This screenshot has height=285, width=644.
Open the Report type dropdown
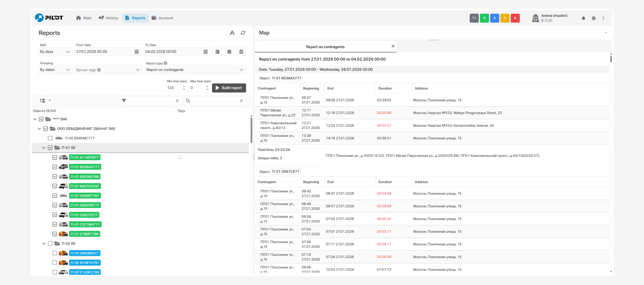coord(195,70)
